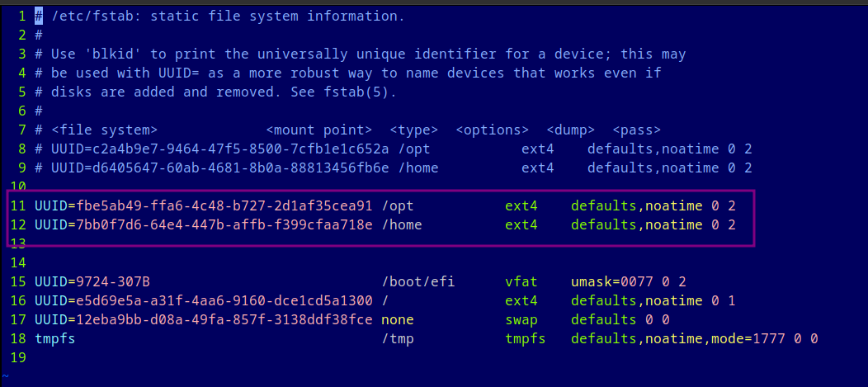Click 'none' on the swap line
This screenshot has width=868, height=387.
coord(398,319)
